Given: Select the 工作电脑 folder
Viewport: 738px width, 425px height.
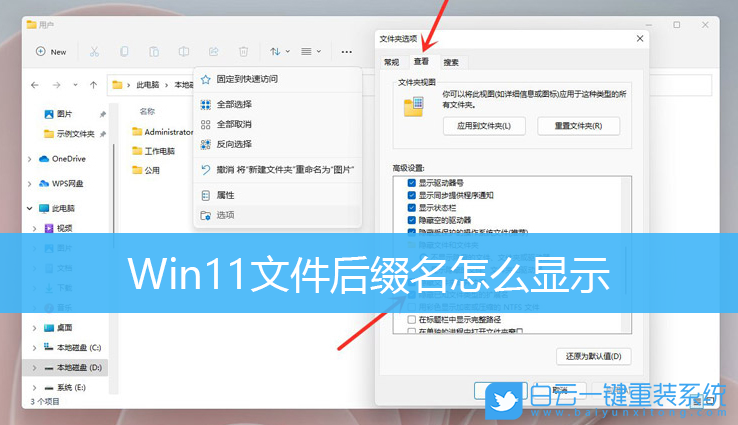Looking at the screenshot, I should pyautogui.click(x=153, y=151).
